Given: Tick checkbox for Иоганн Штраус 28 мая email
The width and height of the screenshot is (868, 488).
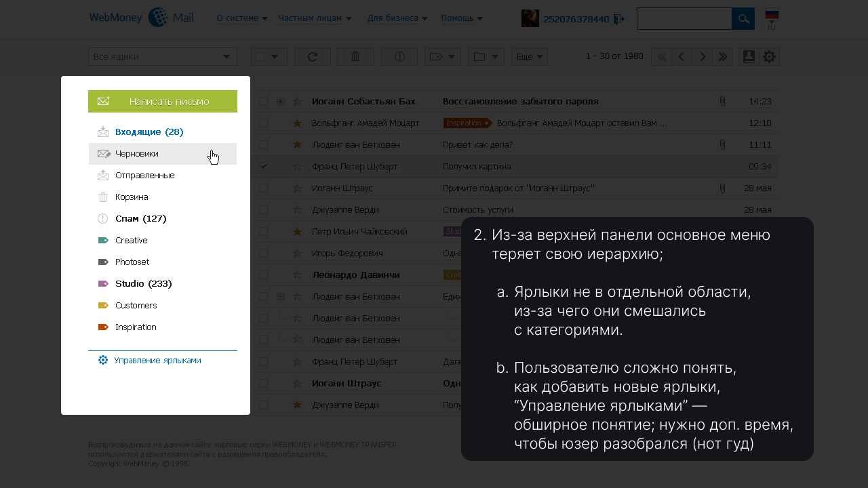Looking at the screenshot, I should 264,188.
